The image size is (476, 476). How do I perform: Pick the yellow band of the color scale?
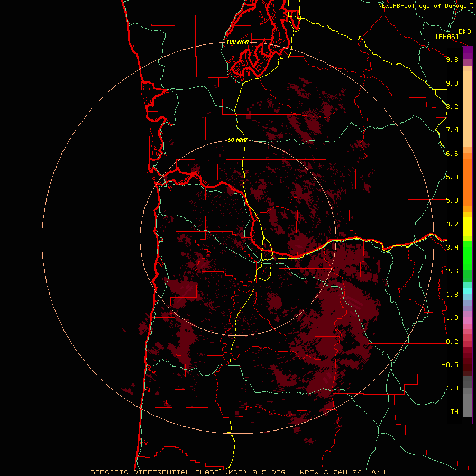467,226
